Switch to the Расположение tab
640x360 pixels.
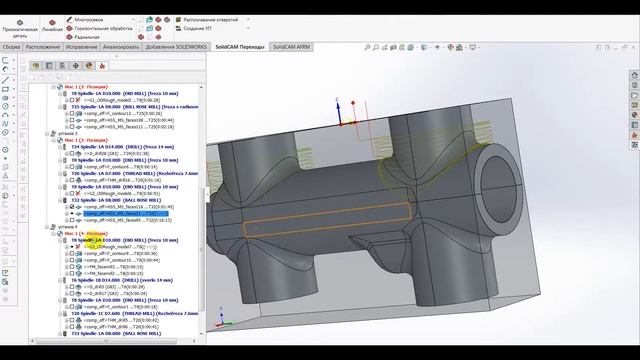click(42, 47)
